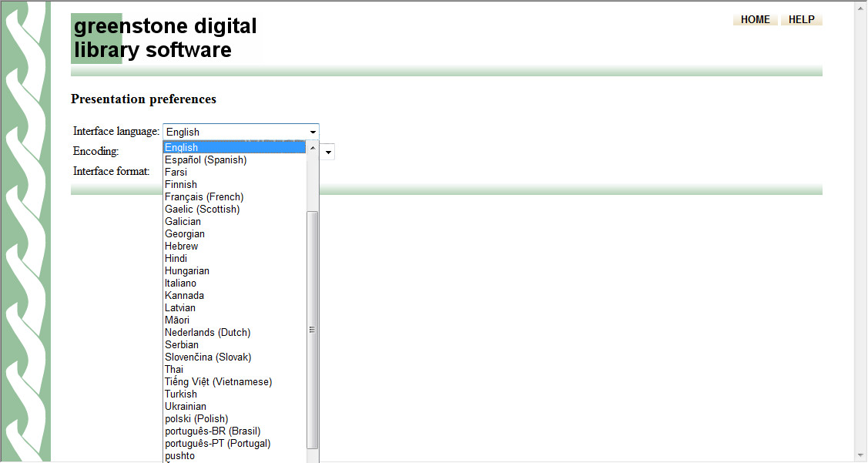Screen dimensions: 868x463
Task: Collapse the Interface language dropdown arrow
Action: (x=313, y=132)
